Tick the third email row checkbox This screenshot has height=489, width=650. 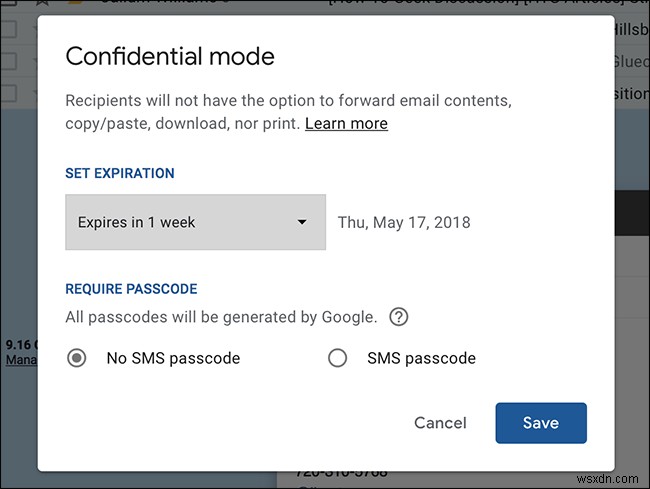9,92
